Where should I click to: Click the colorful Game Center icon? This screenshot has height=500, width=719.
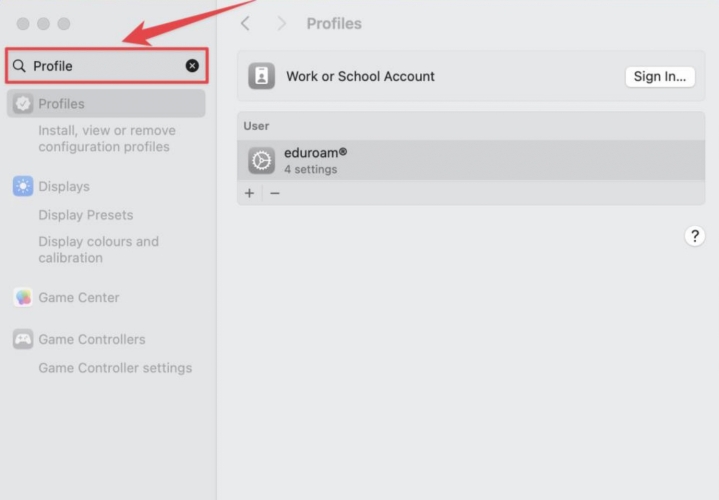pyautogui.click(x=23, y=297)
